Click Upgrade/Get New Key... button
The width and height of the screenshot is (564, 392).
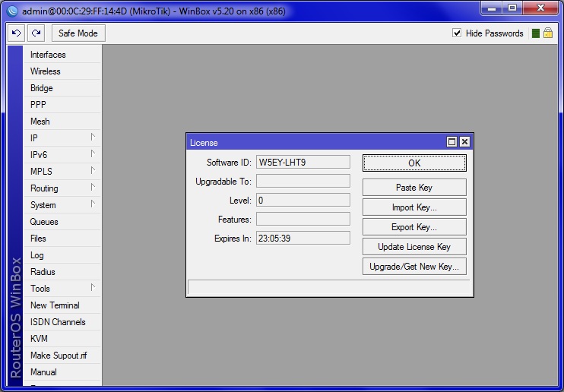point(414,267)
